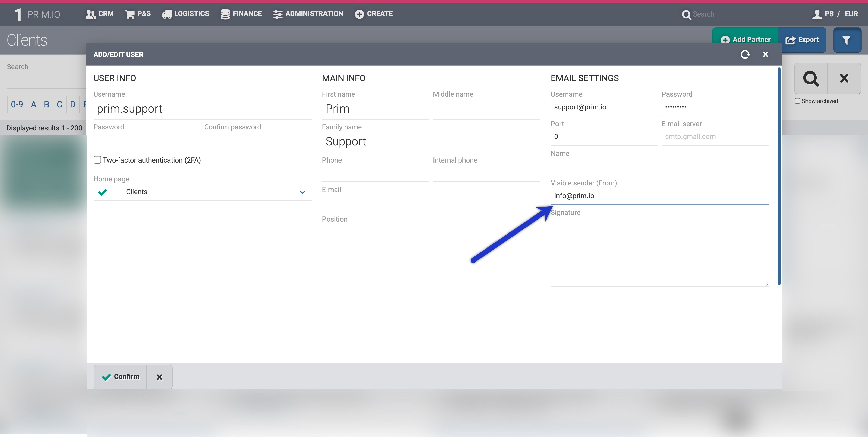Click the dialog's vertical scrollbar
The height and width of the screenshot is (437, 868).
779,176
